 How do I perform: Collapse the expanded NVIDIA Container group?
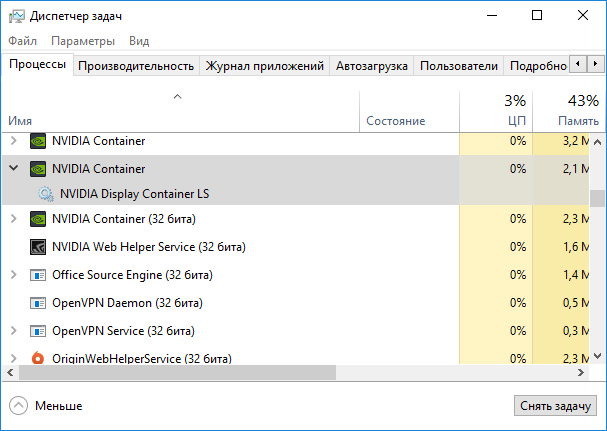coord(14,168)
